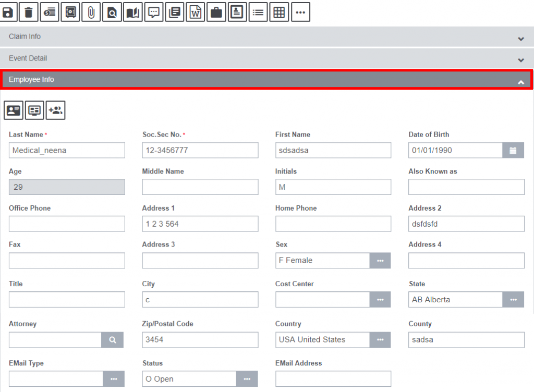Click the save floppy disk icon
This screenshot has width=534, height=392.
click(8, 13)
